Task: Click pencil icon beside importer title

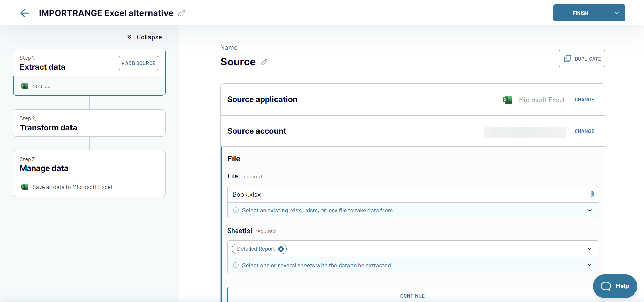Action: 182,13
